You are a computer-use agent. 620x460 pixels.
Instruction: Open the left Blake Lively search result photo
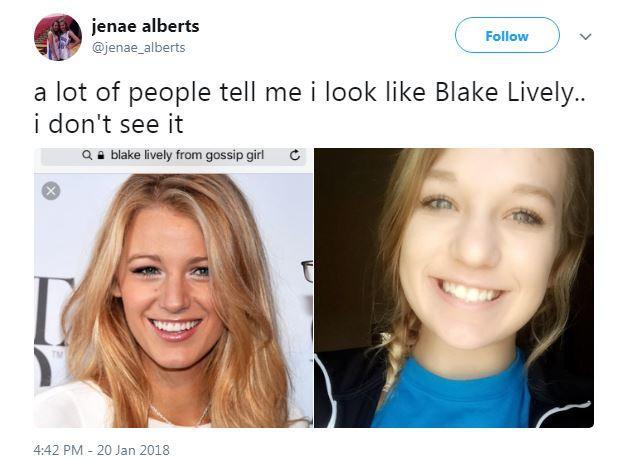tap(173, 301)
